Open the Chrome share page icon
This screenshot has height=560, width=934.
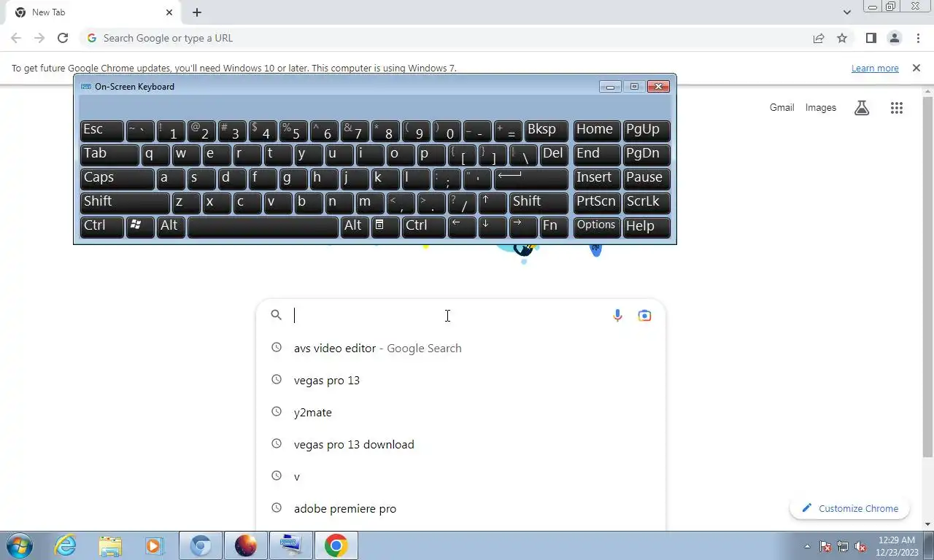coord(819,38)
